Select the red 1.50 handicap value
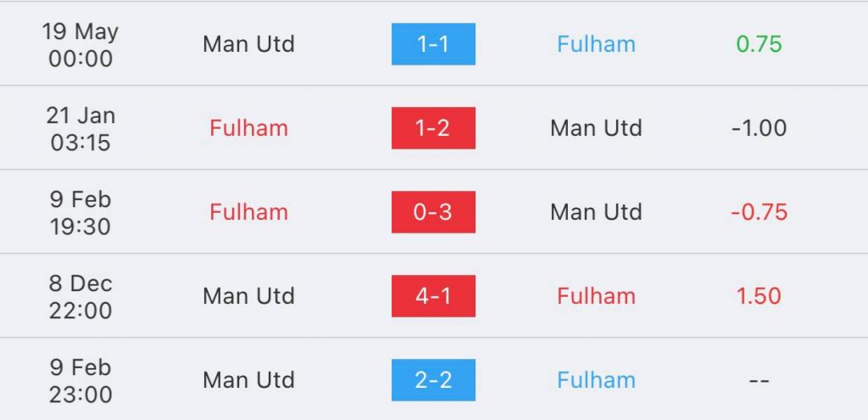 pyautogui.click(x=759, y=296)
